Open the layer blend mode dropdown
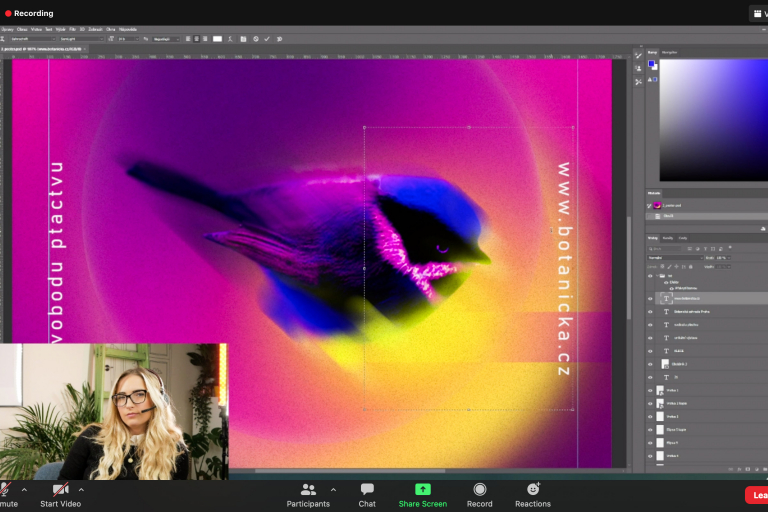The width and height of the screenshot is (768, 512). (674, 257)
